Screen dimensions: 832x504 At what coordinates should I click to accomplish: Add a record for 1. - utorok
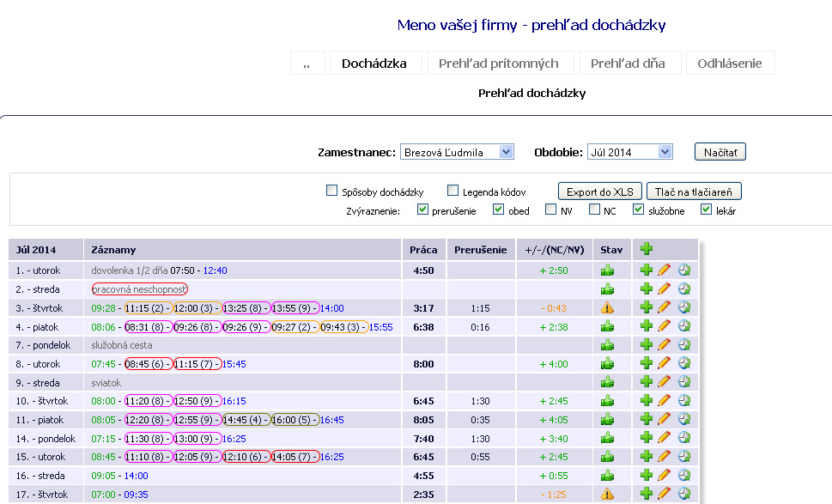(x=647, y=270)
